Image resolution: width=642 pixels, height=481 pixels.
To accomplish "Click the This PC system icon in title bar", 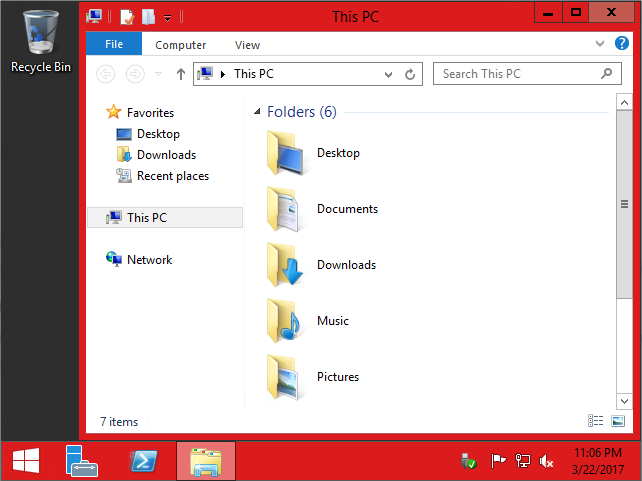I will (94, 17).
